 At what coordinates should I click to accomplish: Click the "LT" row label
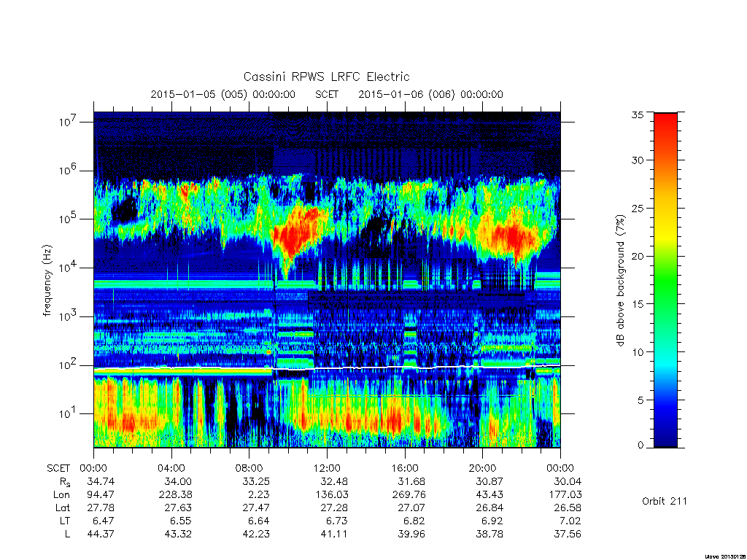(x=65, y=521)
